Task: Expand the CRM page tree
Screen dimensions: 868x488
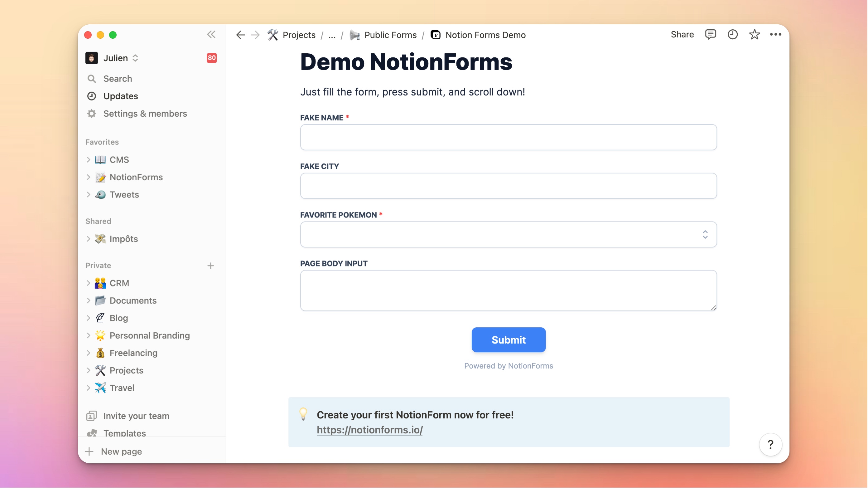Action: 89,283
